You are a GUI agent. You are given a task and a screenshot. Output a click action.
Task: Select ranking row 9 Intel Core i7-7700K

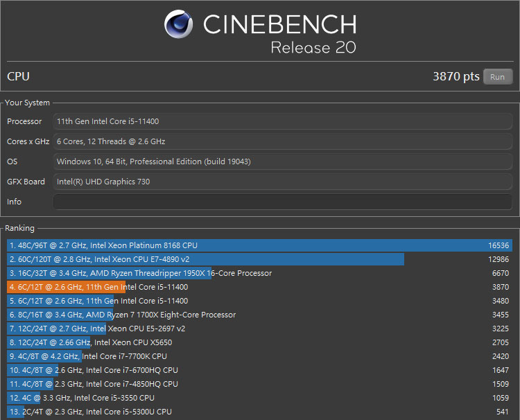click(260, 356)
